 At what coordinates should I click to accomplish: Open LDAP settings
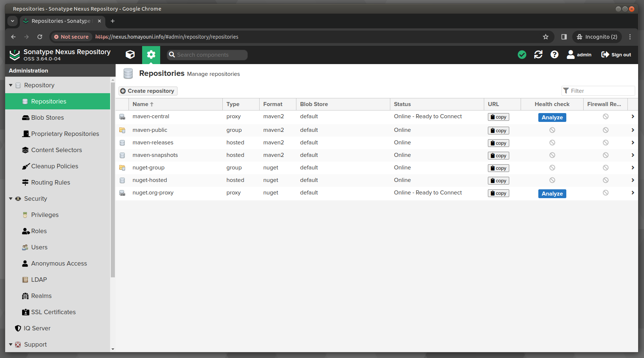pos(57,280)
